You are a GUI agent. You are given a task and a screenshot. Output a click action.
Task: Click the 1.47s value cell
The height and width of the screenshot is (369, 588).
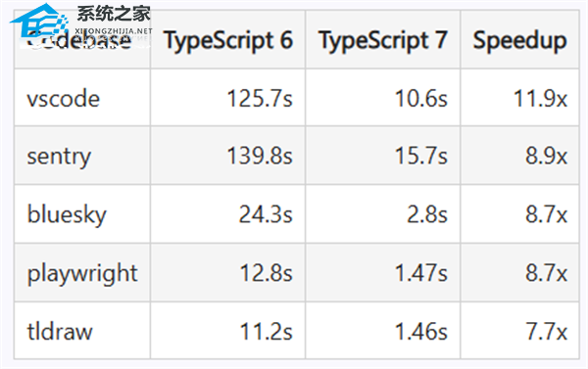[x=383, y=272]
